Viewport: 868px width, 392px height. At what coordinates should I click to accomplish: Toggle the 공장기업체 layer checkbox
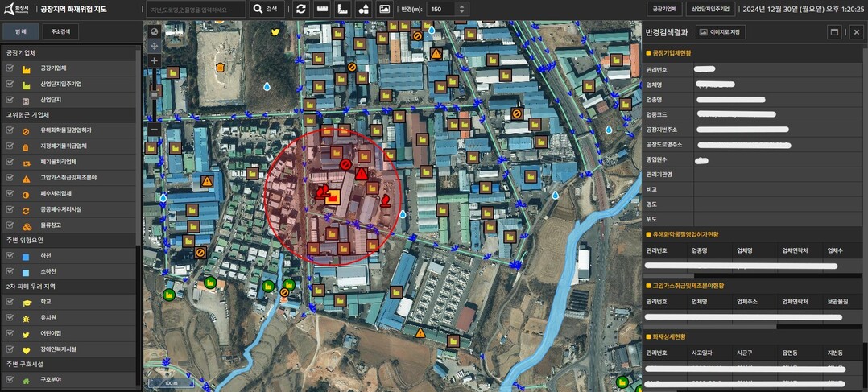point(10,68)
